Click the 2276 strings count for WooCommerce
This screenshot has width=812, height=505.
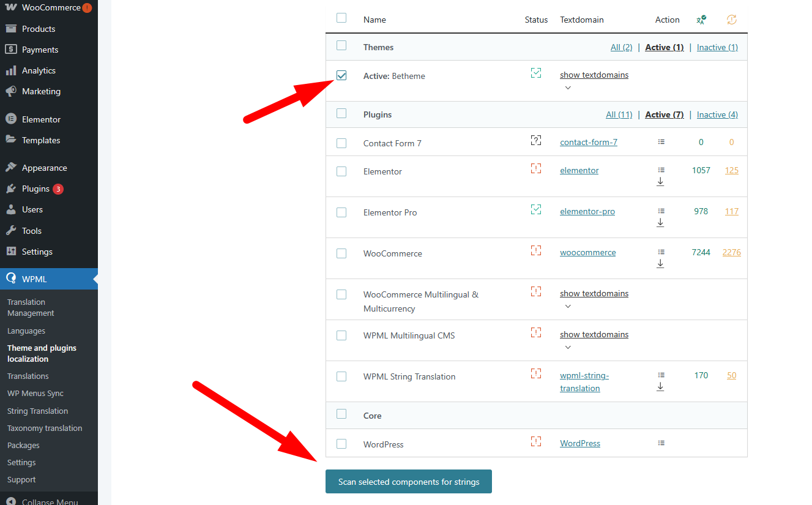pos(732,252)
